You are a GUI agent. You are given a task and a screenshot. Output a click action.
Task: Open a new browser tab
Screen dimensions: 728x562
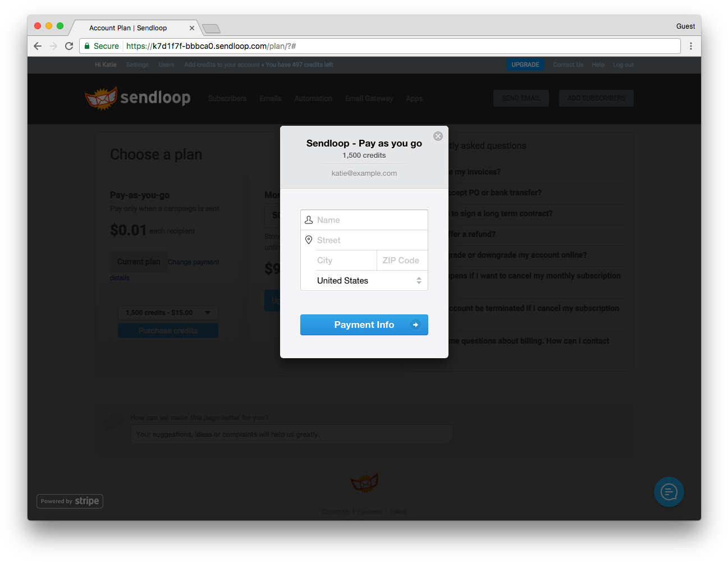pyautogui.click(x=211, y=29)
